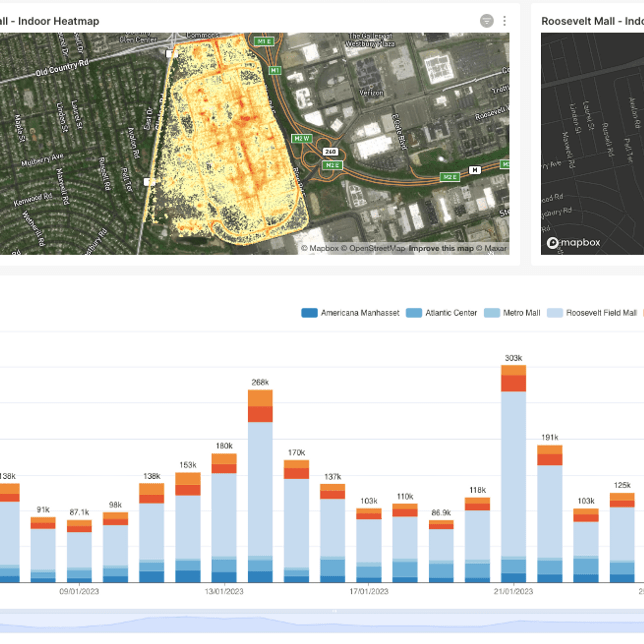Click the 110k bar in the chart
Viewport: 644px width, 644px height.
pos(405,543)
